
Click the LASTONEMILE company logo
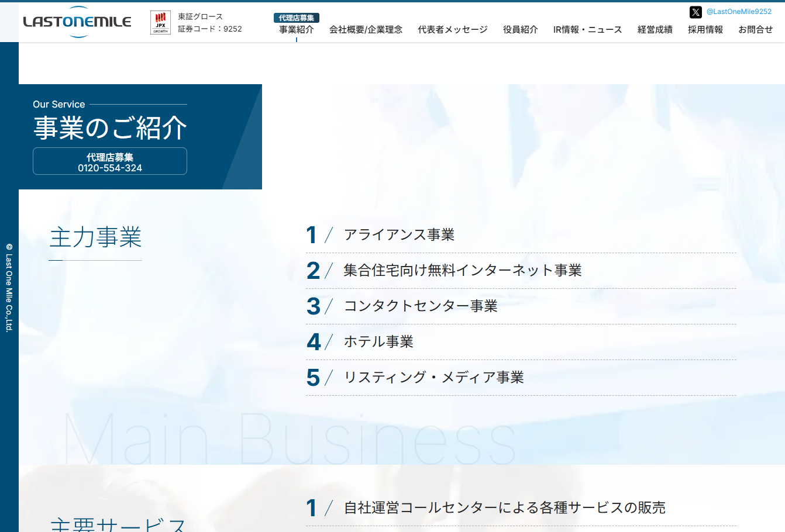76,22
